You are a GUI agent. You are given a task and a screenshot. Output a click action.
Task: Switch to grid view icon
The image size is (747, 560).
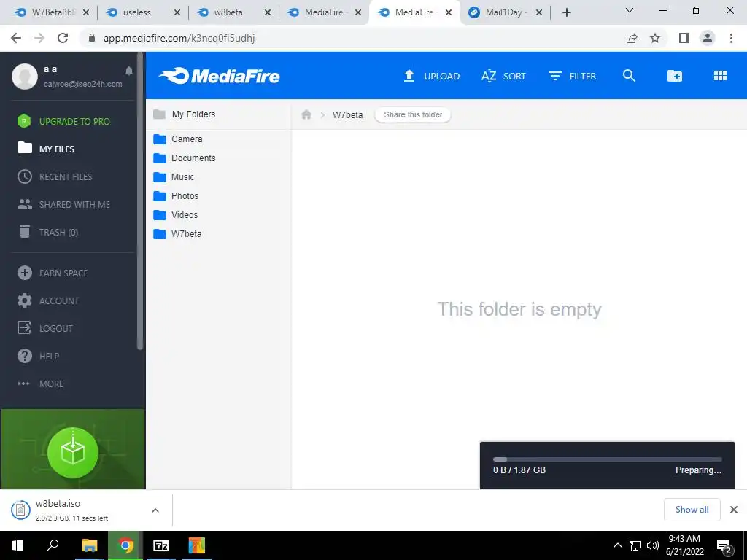click(720, 76)
